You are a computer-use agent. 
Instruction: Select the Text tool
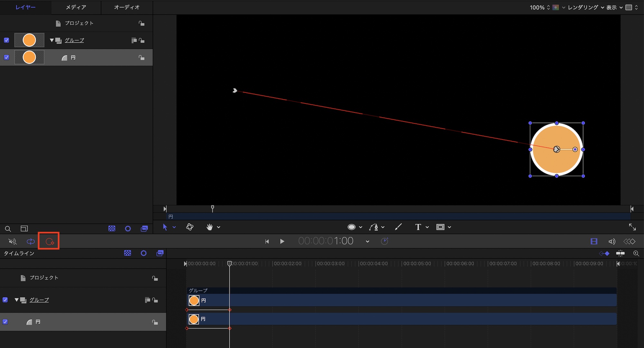pos(418,227)
